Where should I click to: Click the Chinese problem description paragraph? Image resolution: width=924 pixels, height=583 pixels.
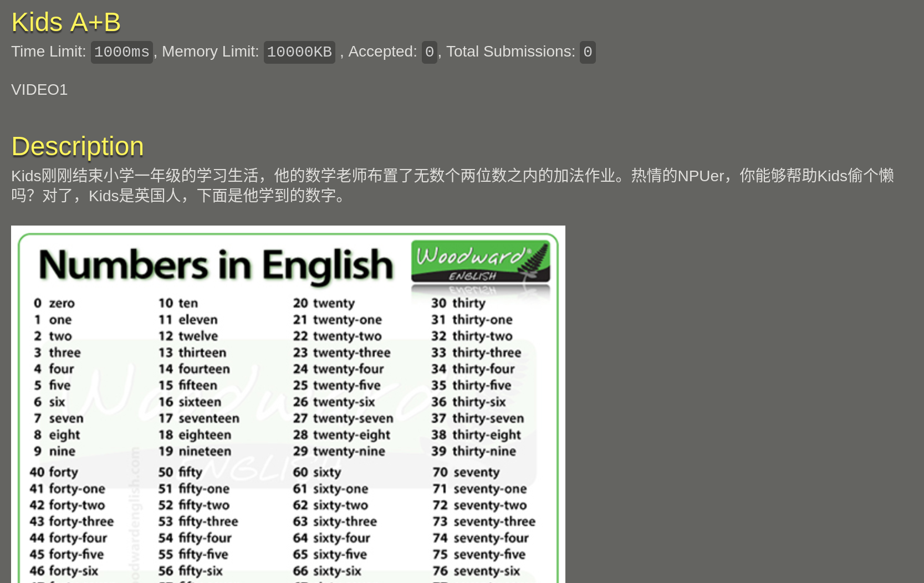tap(452, 185)
